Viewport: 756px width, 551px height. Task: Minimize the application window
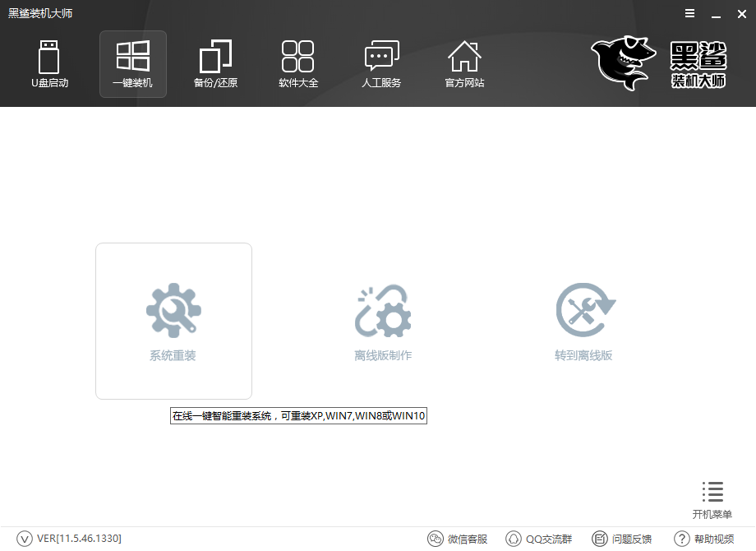pos(714,13)
